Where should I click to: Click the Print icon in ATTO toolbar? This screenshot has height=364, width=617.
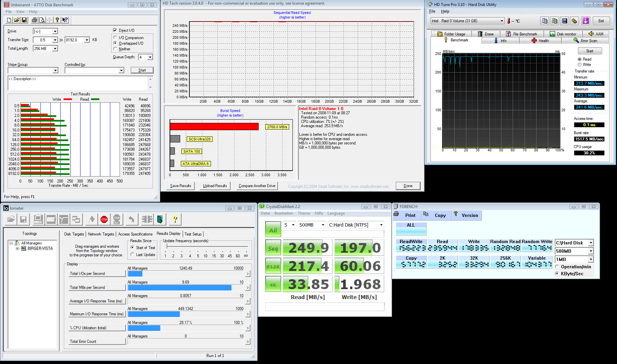point(34,20)
